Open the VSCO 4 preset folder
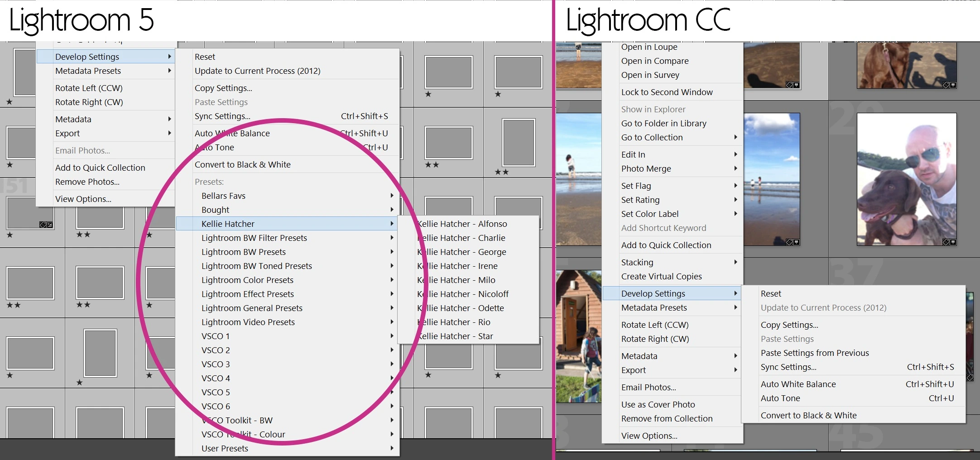The height and width of the screenshot is (460, 980). (288, 378)
